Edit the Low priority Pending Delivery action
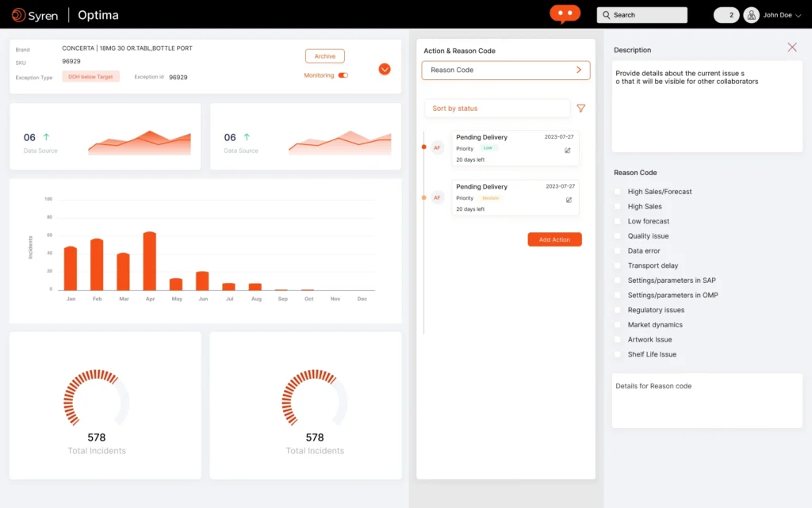 (x=568, y=150)
